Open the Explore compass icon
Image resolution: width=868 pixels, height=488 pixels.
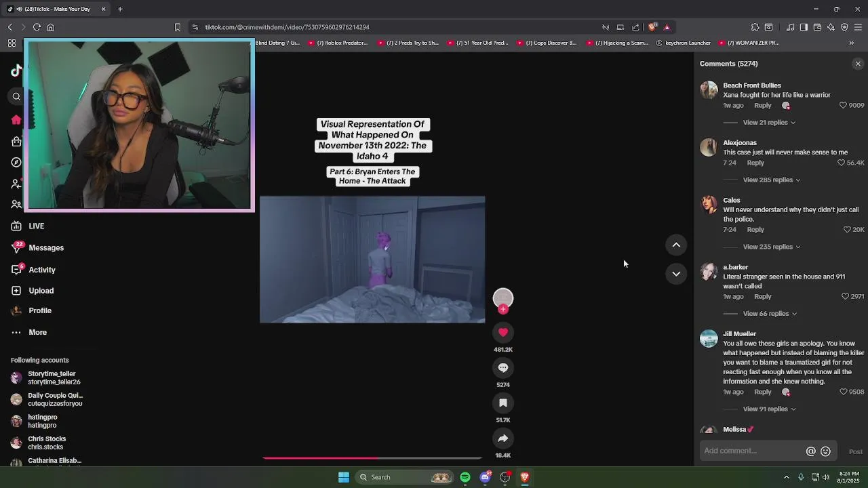[16, 163]
